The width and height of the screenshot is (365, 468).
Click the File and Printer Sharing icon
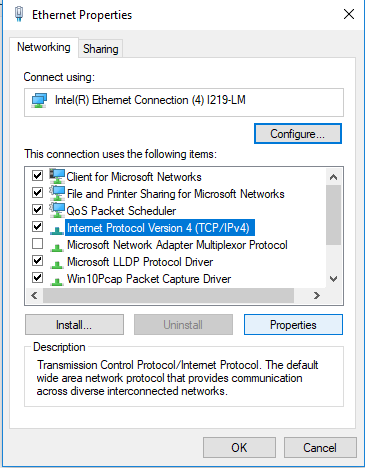57,193
